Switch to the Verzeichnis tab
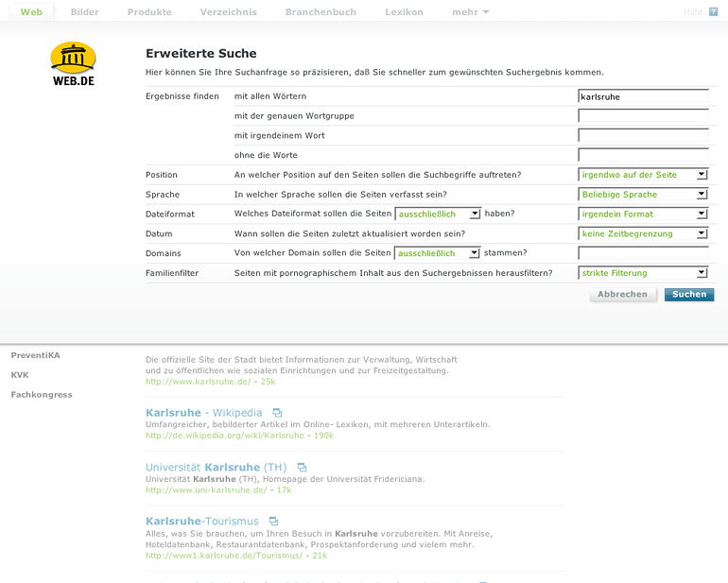The height and width of the screenshot is (583, 728). coord(229,12)
